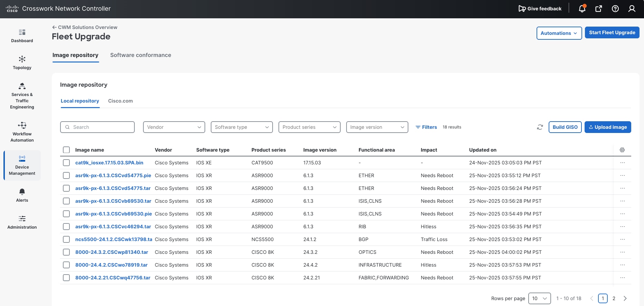Image resolution: width=644 pixels, height=306 pixels.
Task: Open the Software type dropdown
Action: pyautogui.click(x=241, y=127)
